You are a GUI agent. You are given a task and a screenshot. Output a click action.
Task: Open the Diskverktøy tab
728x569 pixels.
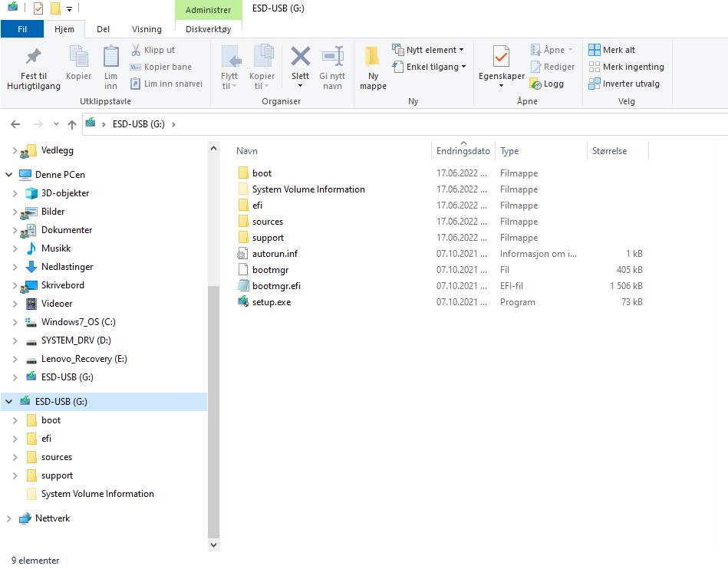(x=209, y=29)
